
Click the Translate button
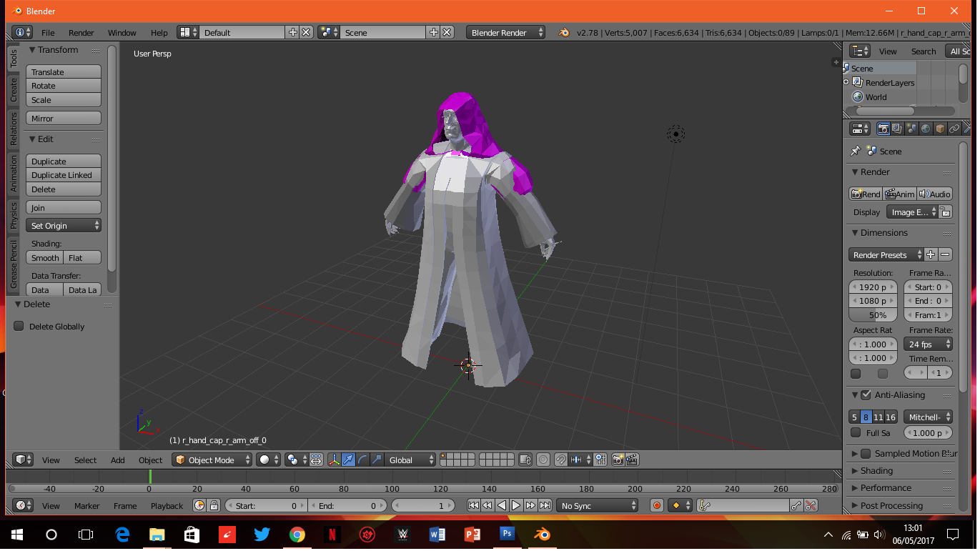tap(64, 72)
